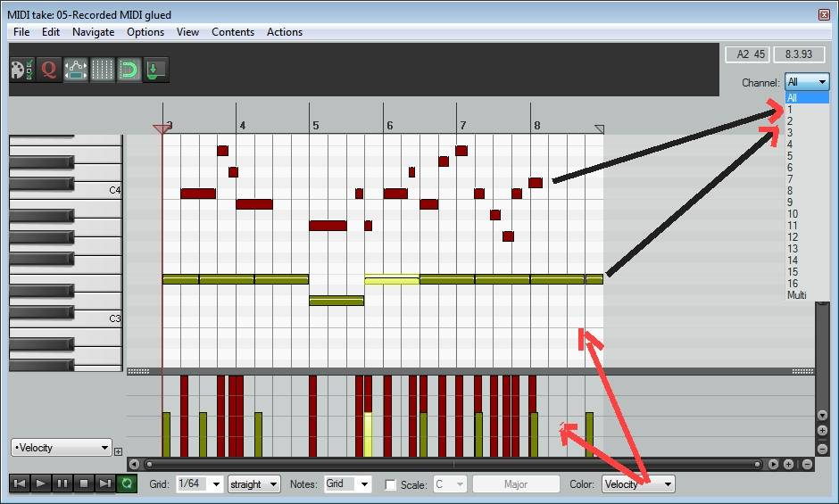Click horizontal scrollbar right arrow
839x504 pixels.
click(x=773, y=465)
